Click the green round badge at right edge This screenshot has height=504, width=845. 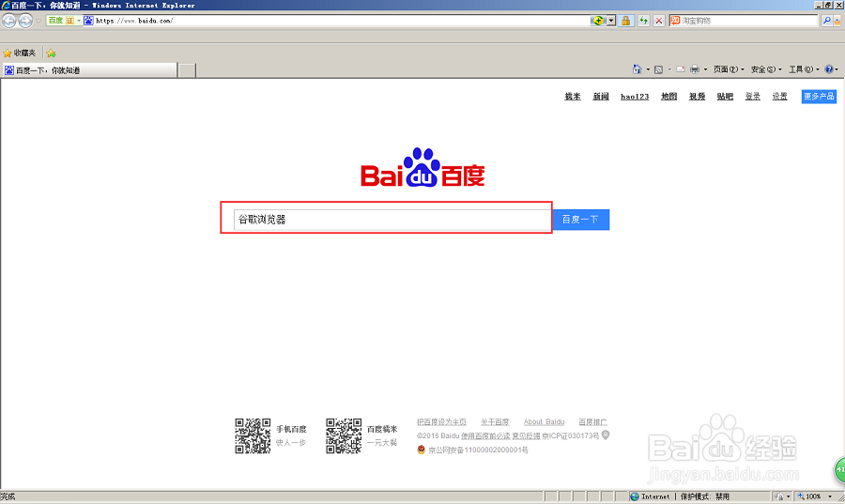click(x=839, y=469)
